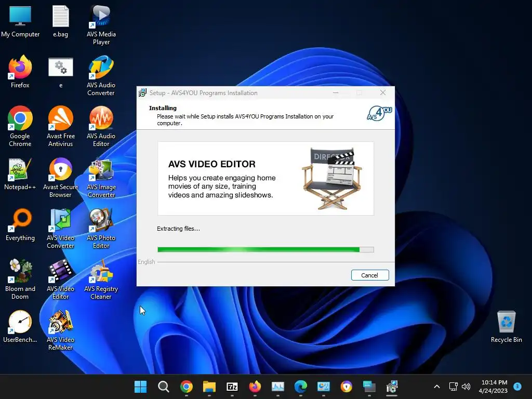Screen dimensions: 532x399
Task: Launch AVS Video Converter desktop shortcut
Action: click(60, 229)
